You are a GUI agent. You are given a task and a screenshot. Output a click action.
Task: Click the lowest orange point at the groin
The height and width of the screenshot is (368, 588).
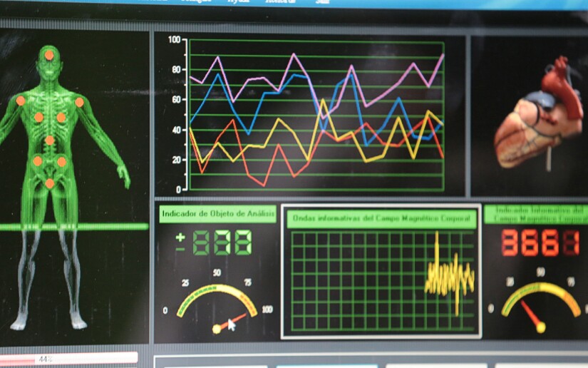pyautogui.click(x=49, y=183)
